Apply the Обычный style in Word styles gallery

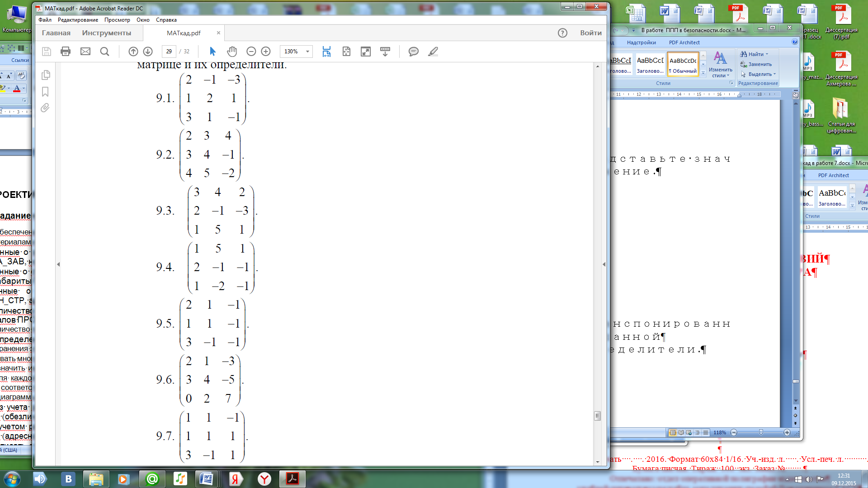coord(683,64)
